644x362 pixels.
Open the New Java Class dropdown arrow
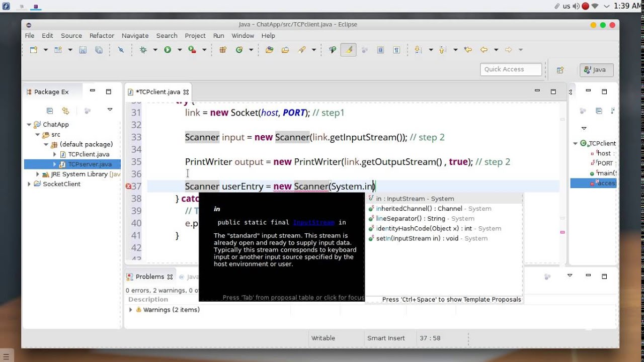point(251,50)
